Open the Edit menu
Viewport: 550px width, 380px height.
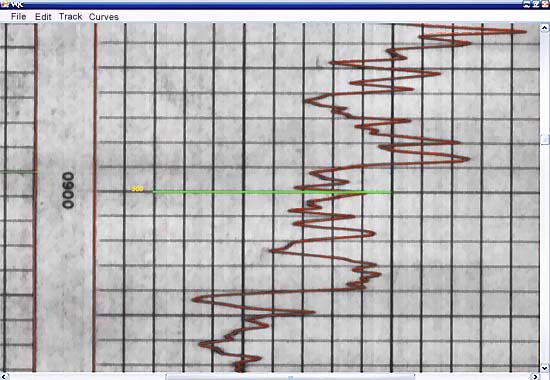coord(43,16)
